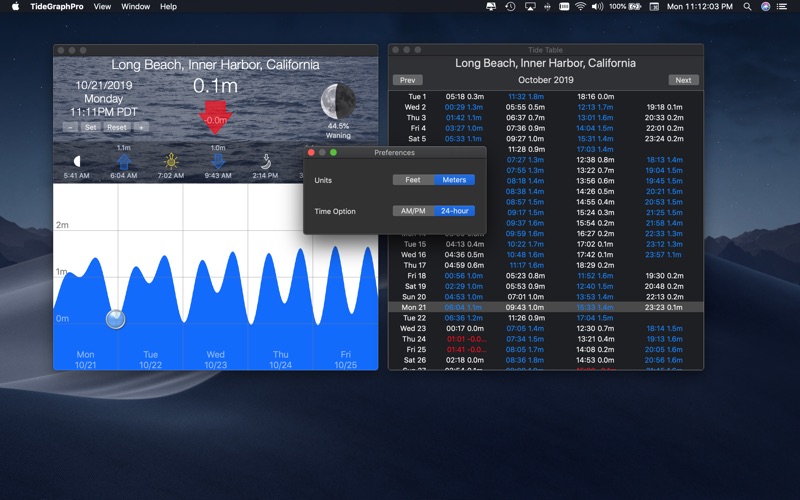
Task: Click Fri 18 date in Tide Table
Action: point(417,276)
